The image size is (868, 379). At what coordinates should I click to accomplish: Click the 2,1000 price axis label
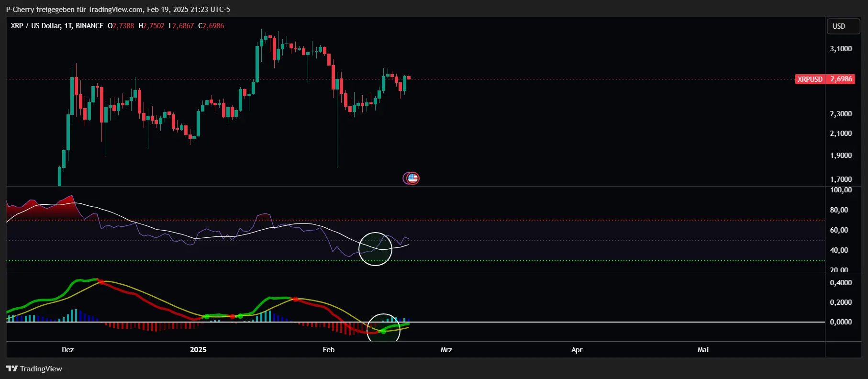coord(841,134)
